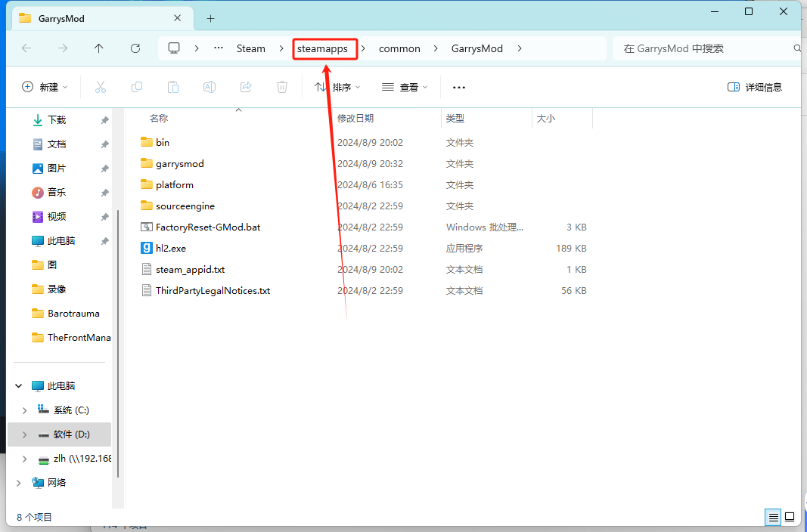Navigate to steamapps in breadcrumb path
807x532 pixels.
tap(322, 48)
